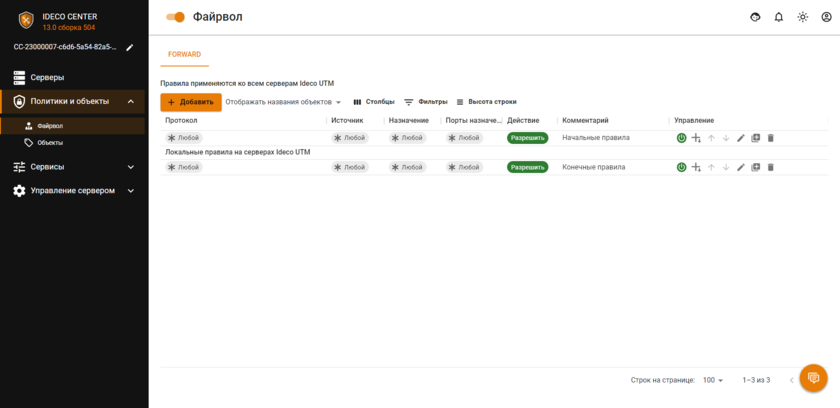Open the user account profile icon
This screenshot has width=840, height=408.
[x=825, y=17]
